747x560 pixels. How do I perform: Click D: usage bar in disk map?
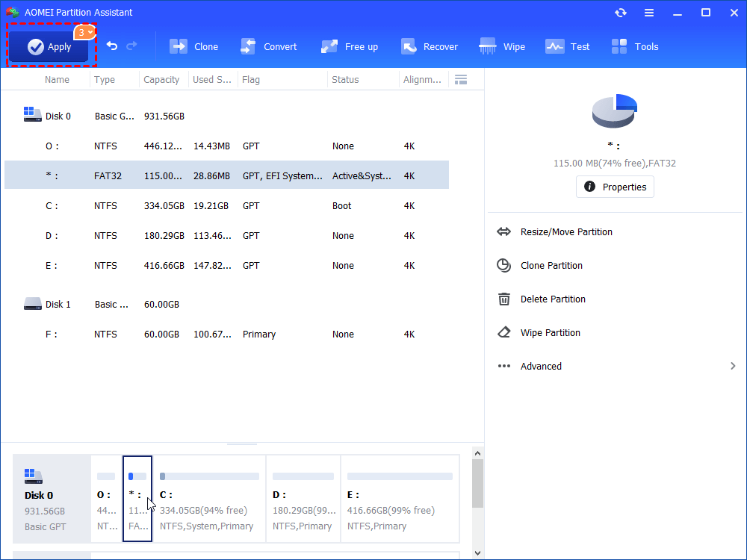coord(303,476)
